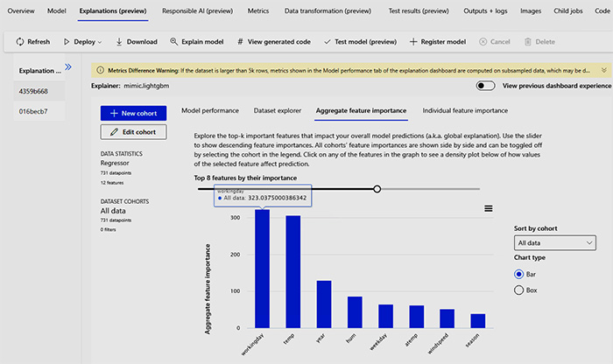The image size is (613, 364).
Task: Click the New cohort button
Action: [x=133, y=113]
